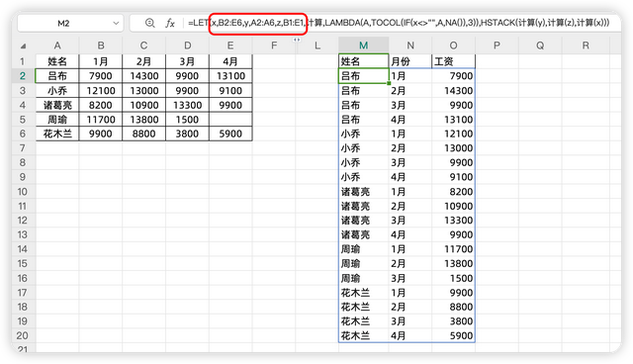
Task: Select row 14 header
Action: 23,249
